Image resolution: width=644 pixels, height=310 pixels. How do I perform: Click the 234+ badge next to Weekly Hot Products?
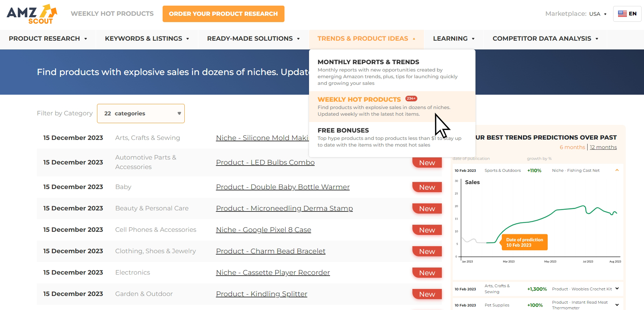tap(411, 99)
